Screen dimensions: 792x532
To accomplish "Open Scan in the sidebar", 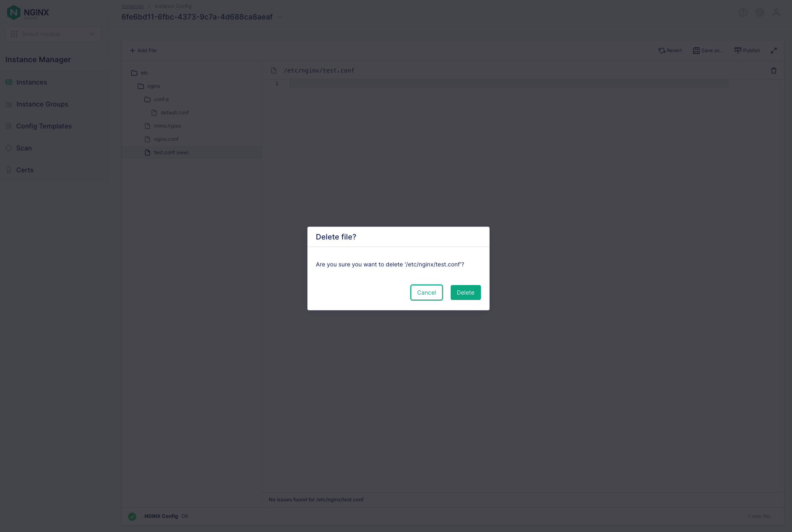I will [x=24, y=148].
